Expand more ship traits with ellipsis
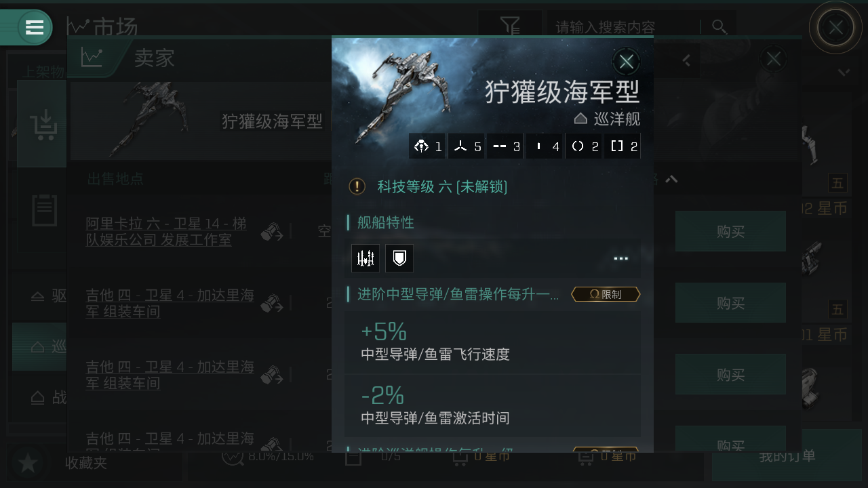Screen dimensions: 868x488 click(620, 258)
